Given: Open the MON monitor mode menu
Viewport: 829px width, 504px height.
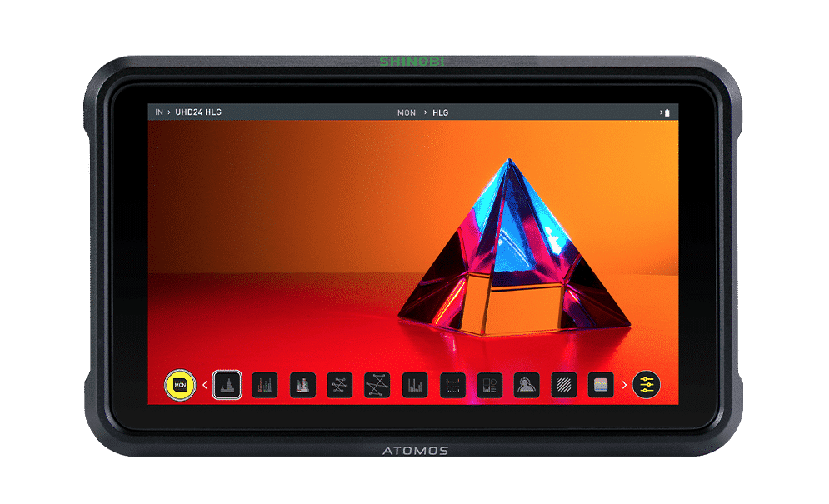Looking at the screenshot, I should coord(406,112).
